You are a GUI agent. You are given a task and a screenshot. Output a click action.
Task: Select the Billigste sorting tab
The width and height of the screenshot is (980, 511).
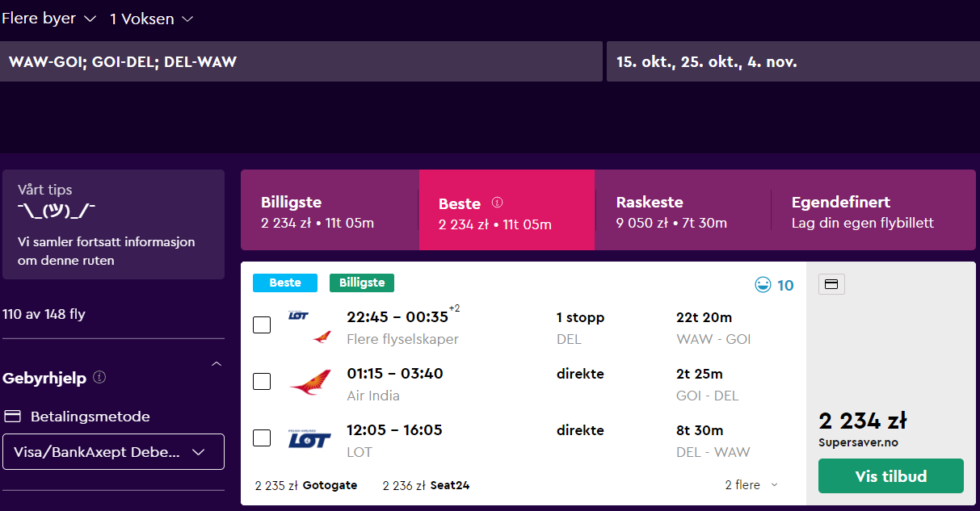pyautogui.click(x=330, y=210)
